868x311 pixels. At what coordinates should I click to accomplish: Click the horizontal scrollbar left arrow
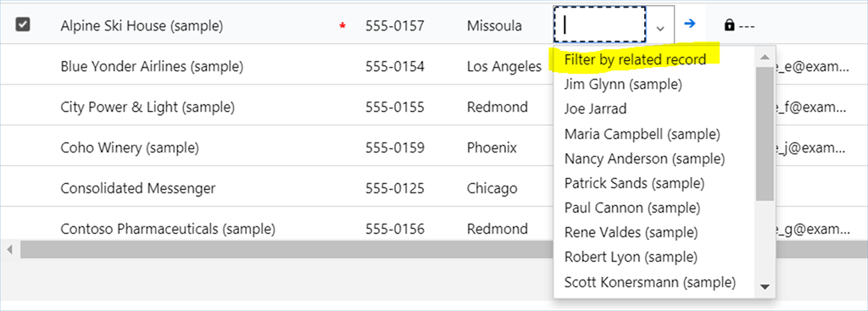pos(8,250)
